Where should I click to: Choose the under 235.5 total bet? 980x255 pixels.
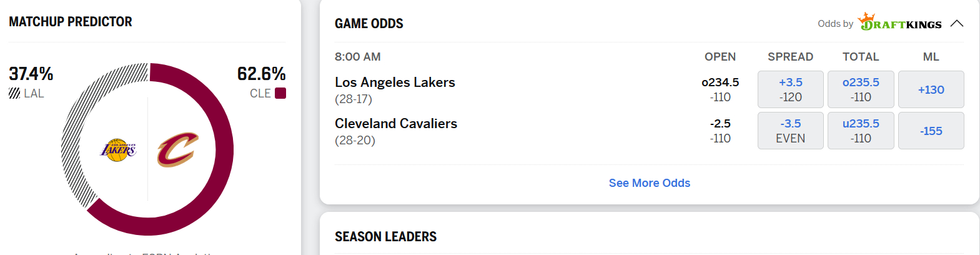pos(860,131)
